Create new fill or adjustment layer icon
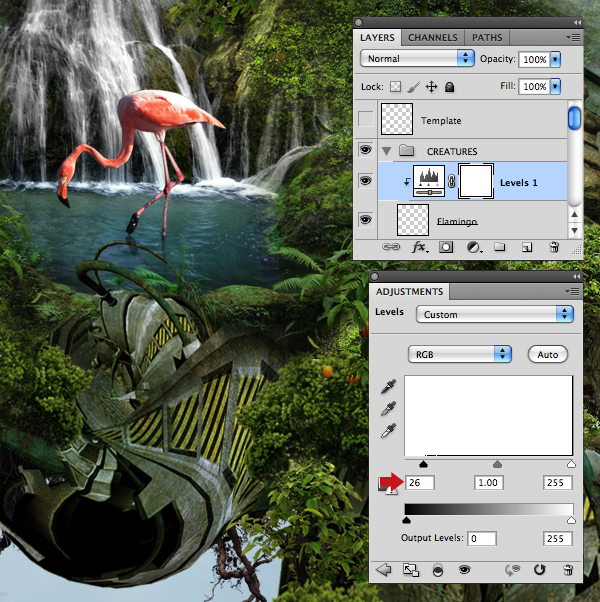 (474, 247)
